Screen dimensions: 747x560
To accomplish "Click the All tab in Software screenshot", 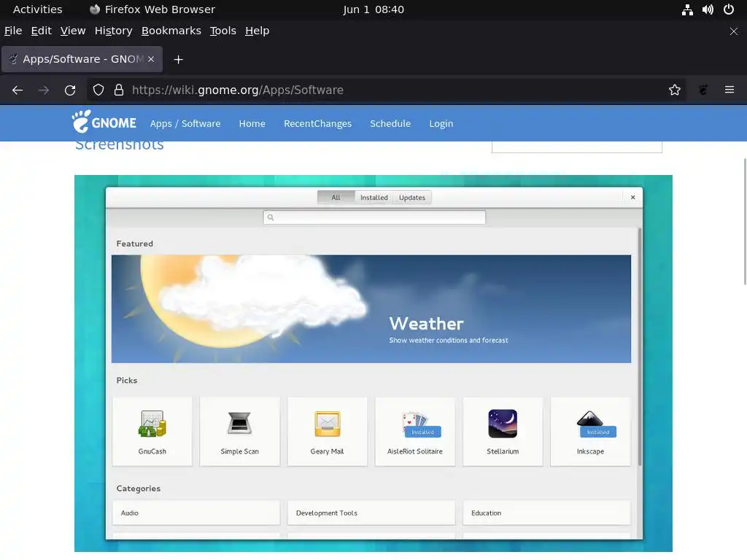I will tap(336, 198).
